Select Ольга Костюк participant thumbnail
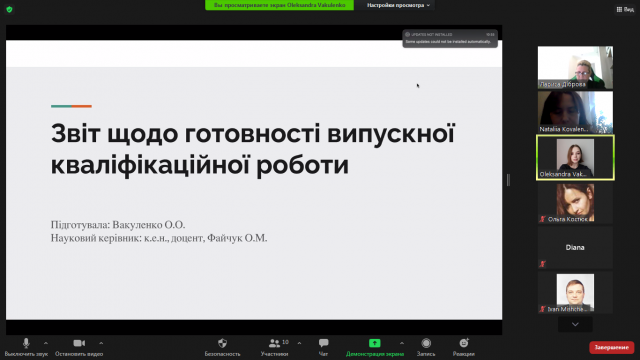Image resolution: width=640 pixels, height=360 pixels. coord(575,203)
